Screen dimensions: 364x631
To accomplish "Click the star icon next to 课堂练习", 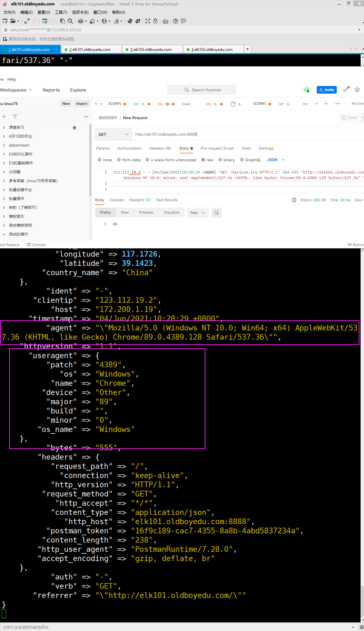I will (x=74, y=127).
